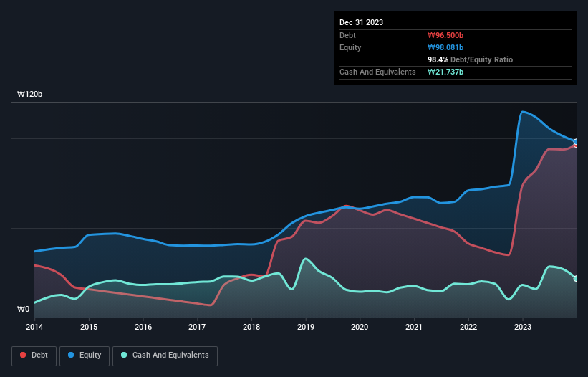The height and width of the screenshot is (377, 588).
Task: Click the 2017 x-axis label
Action: [x=197, y=327]
